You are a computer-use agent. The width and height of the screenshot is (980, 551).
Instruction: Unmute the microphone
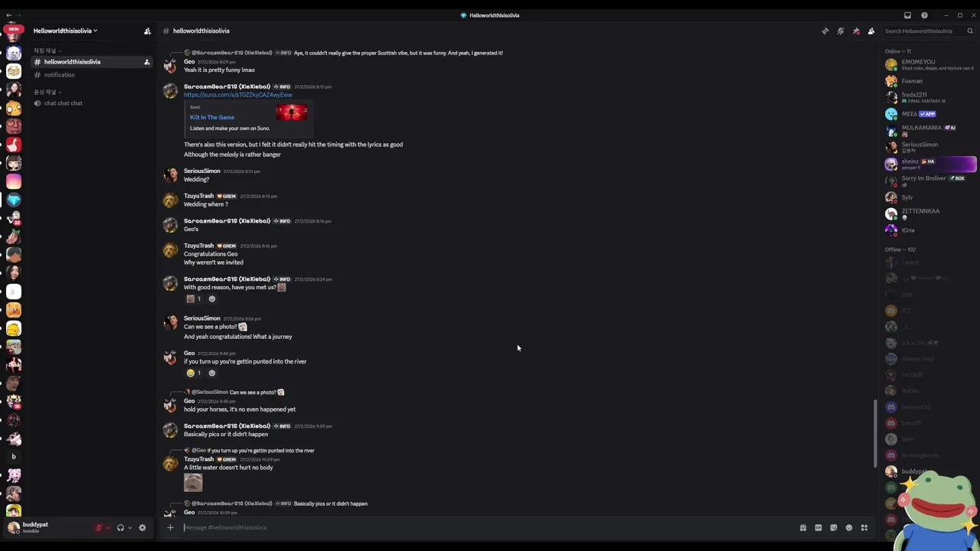pyautogui.click(x=99, y=527)
